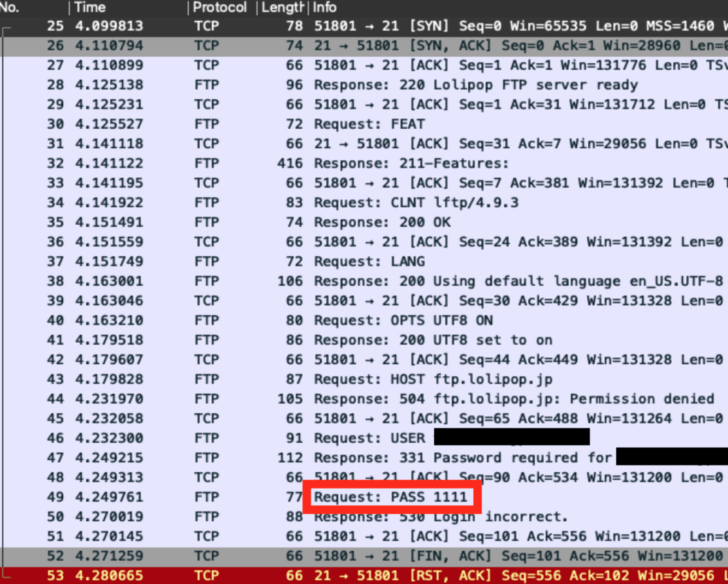Select the 'Using default language en_US.UTF-8' response
The image size is (728, 584).
[x=364, y=281]
